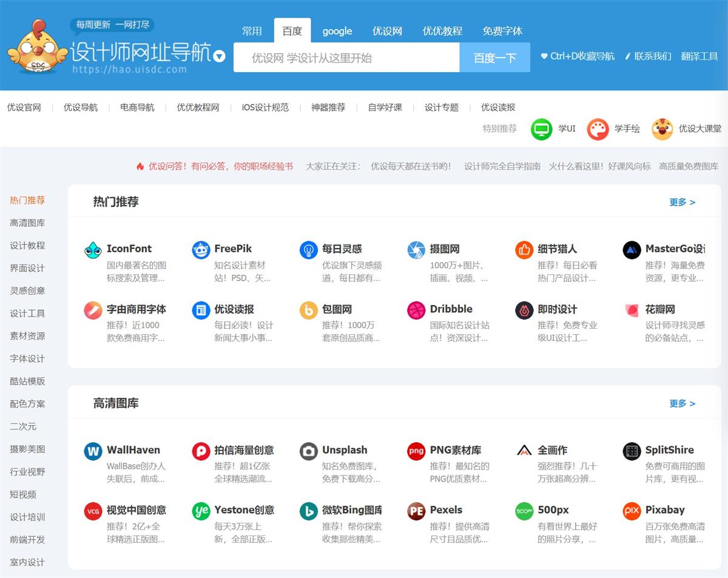Switch to the google search tab
Image resolution: width=728 pixels, height=578 pixels.
(337, 31)
